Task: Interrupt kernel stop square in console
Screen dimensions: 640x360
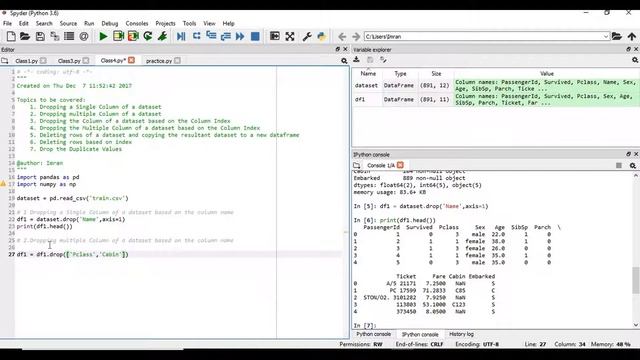Action: (x=619, y=165)
